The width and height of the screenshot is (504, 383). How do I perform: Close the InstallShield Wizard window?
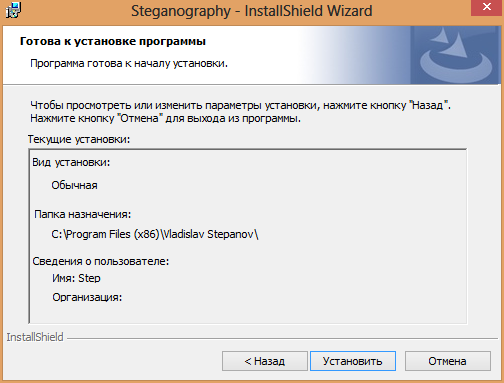point(487,7)
